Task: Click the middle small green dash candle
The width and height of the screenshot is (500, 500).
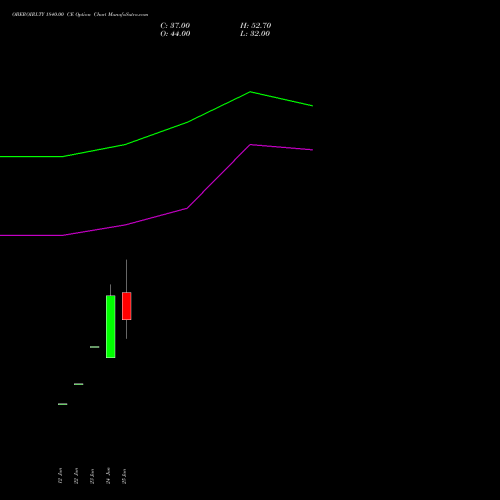Action: [79, 384]
